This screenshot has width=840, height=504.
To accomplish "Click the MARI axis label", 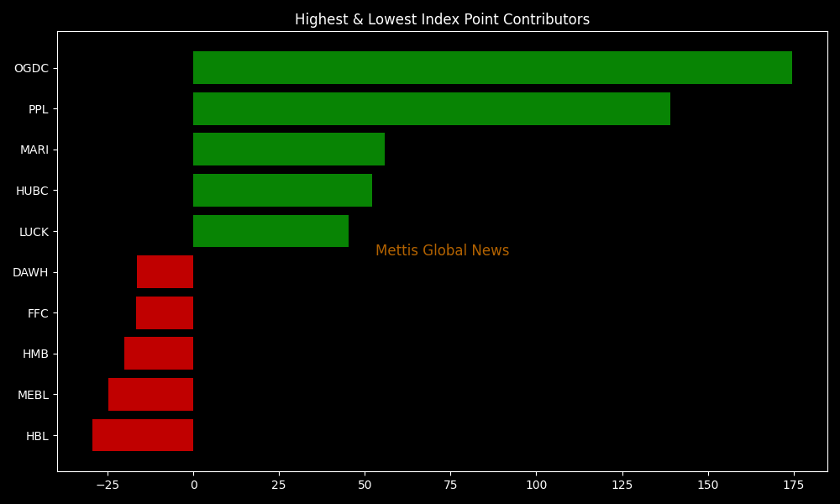I will tap(34, 150).
